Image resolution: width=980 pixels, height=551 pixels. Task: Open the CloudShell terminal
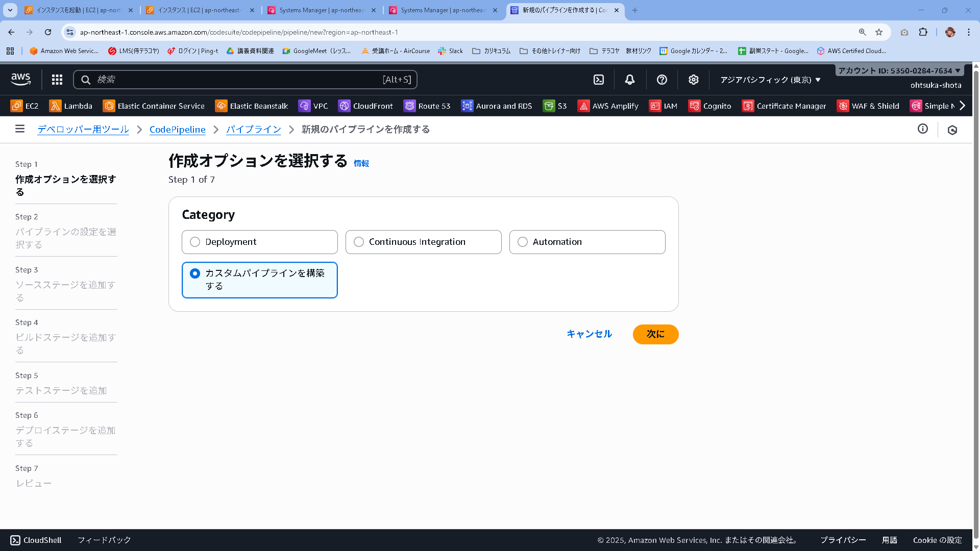tap(35, 540)
